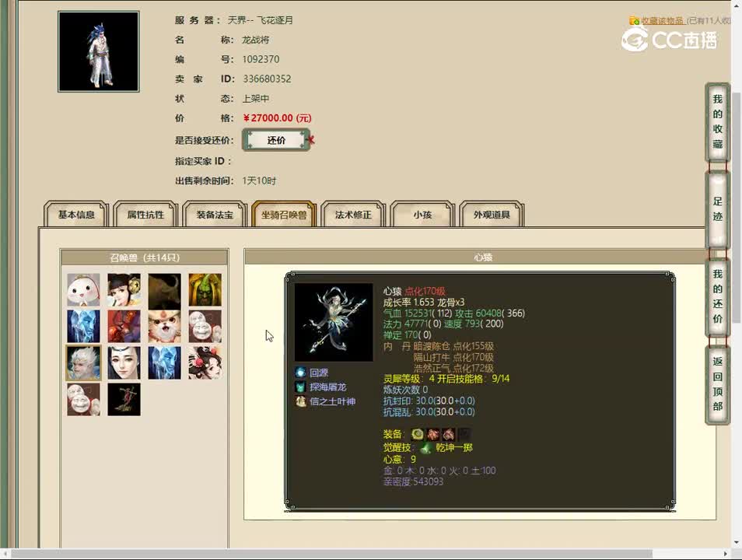The image size is (742, 560).
Task: Click the 收藏该物品 link
Action: [663, 20]
